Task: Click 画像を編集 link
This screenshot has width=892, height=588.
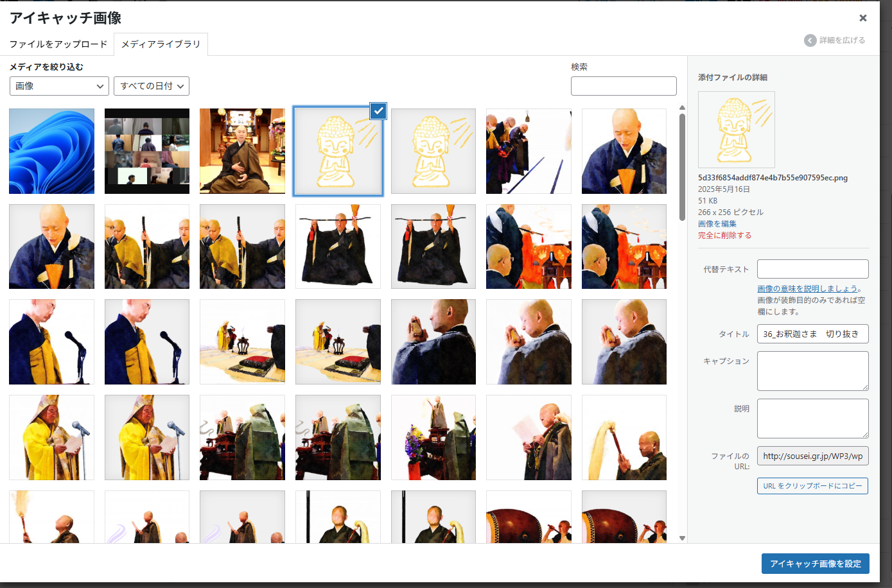Action: coord(717,224)
